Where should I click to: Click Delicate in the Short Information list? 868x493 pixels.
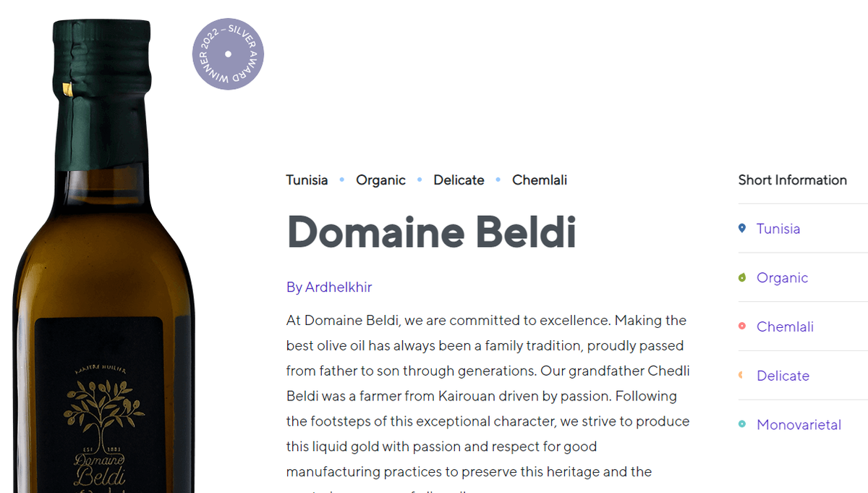coord(783,376)
